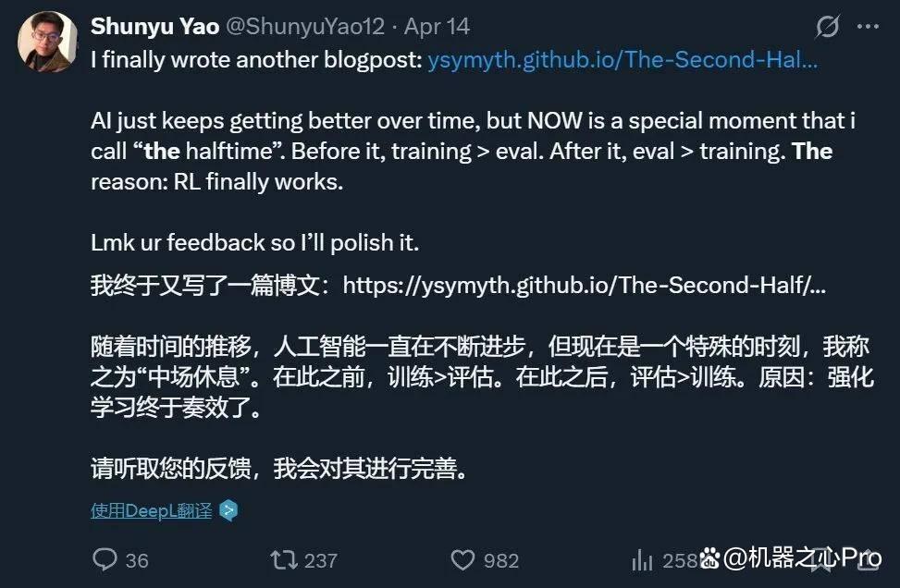Click the reply speech bubble icon
Screen dimensions: 900x588
105,559
